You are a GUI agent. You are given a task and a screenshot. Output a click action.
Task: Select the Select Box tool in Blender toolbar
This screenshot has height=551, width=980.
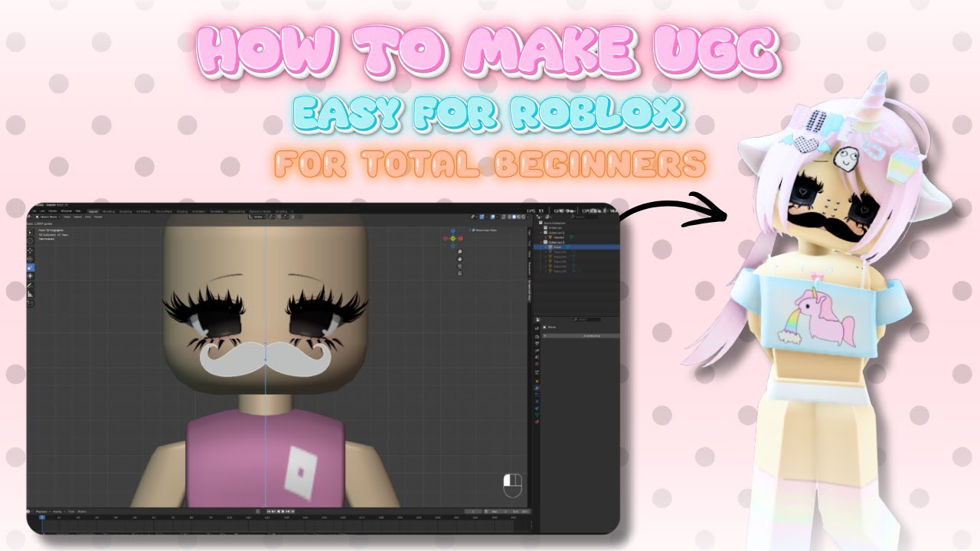30,233
